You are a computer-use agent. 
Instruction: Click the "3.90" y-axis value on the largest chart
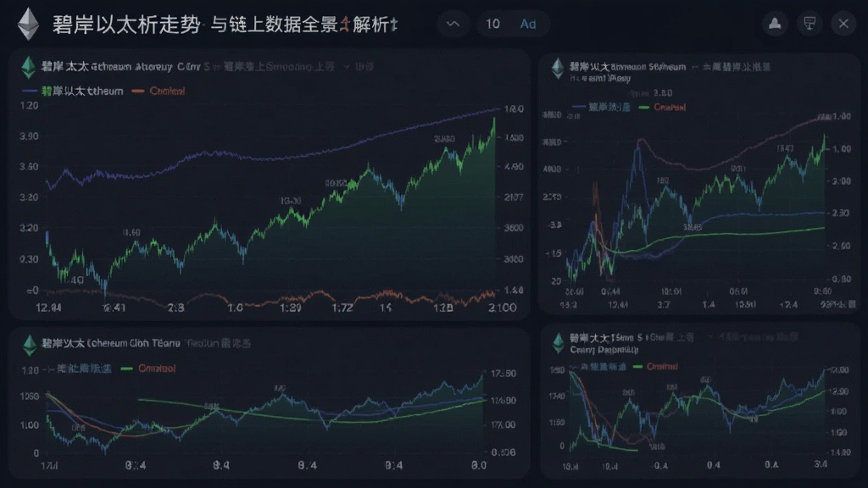click(x=29, y=136)
